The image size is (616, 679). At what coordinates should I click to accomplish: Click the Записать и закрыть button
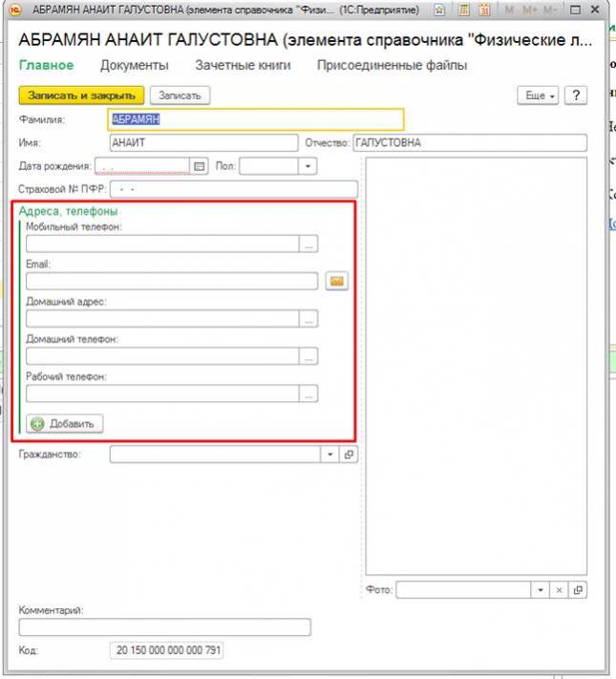pyautogui.click(x=81, y=95)
